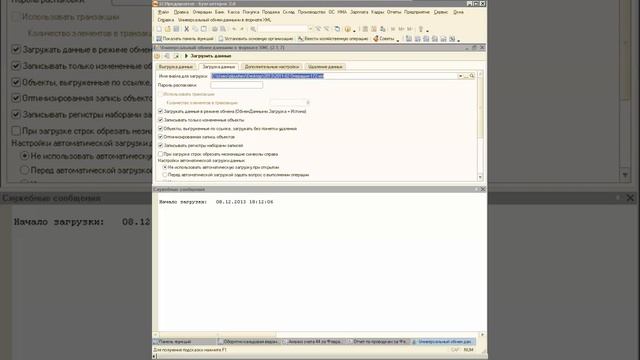Toggle Записывать регистры наборами записей checkbox
This screenshot has height=360, width=640.
(x=160, y=145)
